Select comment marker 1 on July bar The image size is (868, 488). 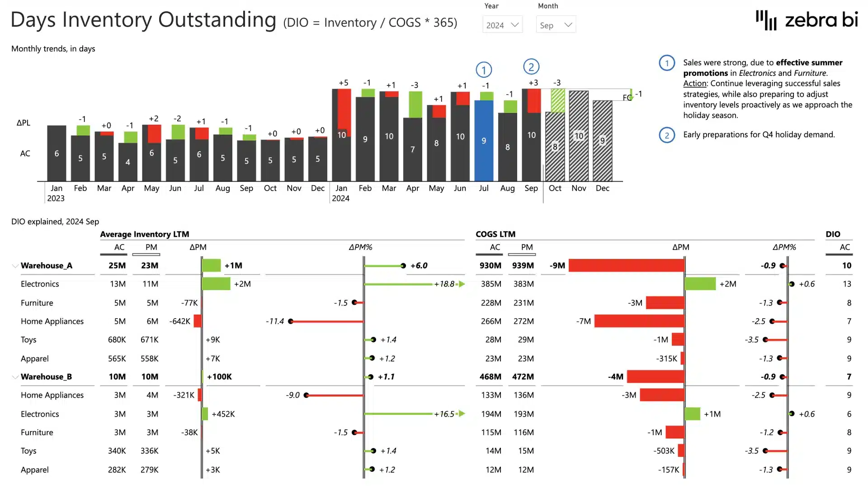484,69
